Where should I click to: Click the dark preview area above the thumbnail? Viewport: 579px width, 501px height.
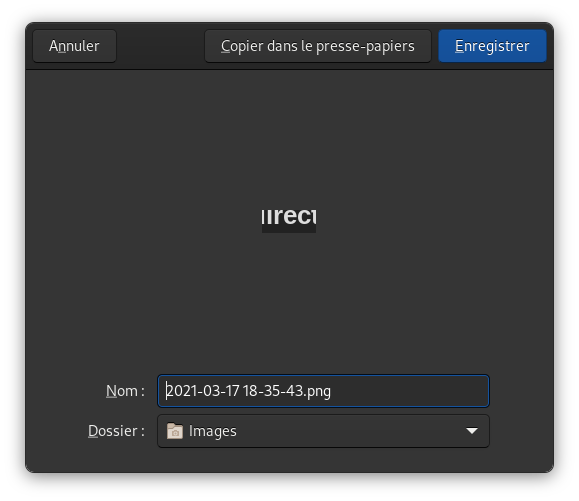pos(289,137)
